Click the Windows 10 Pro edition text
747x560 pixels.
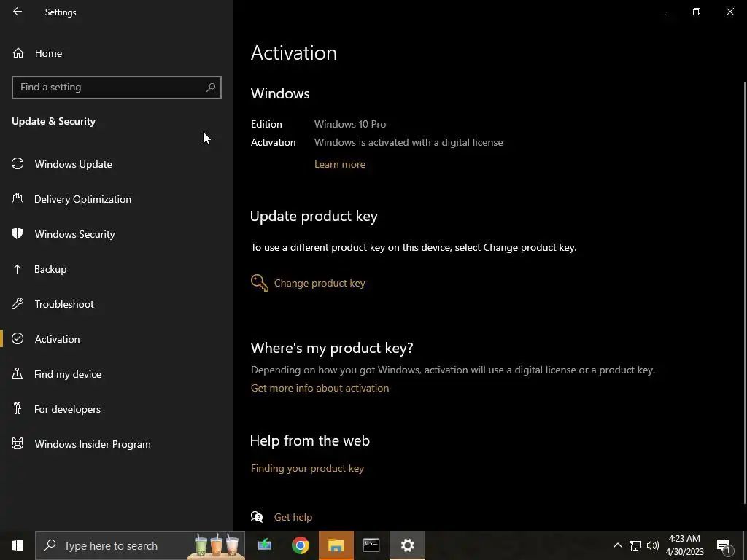pyautogui.click(x=349, y=124)
